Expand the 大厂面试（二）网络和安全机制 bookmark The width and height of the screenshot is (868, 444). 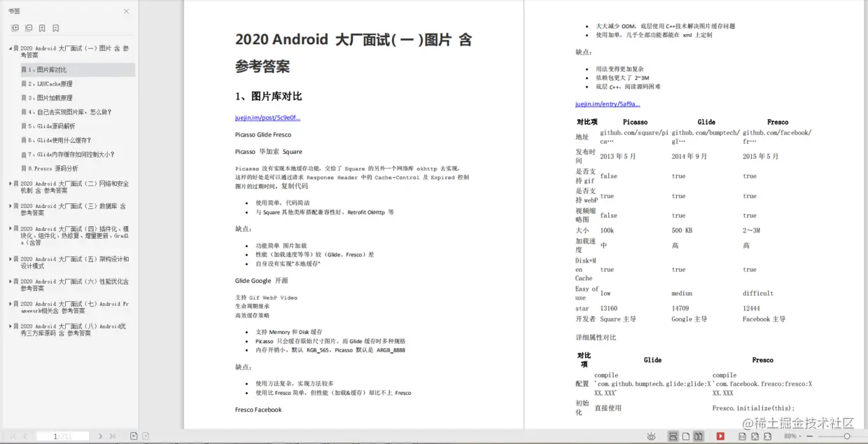(10, 183)
